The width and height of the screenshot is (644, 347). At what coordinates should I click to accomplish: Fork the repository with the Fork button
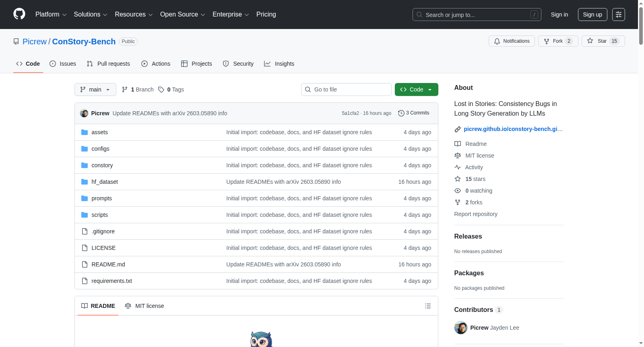coord(558,41)
